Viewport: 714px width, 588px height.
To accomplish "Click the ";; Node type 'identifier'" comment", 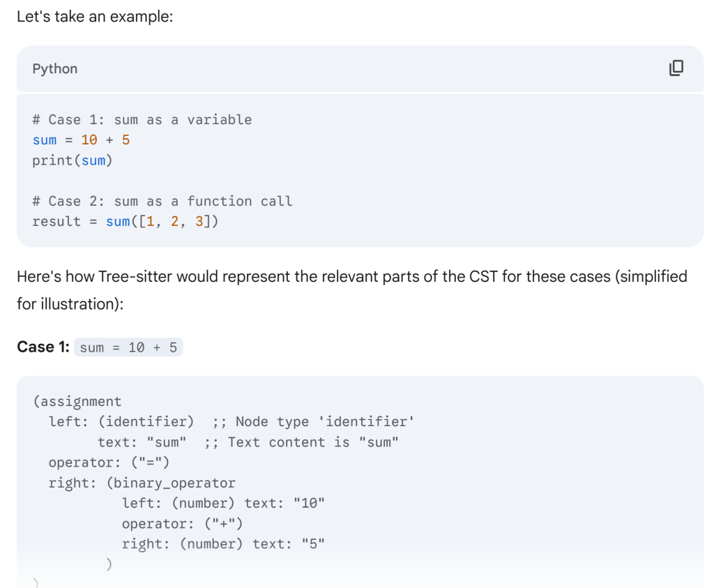I will (x=314, y=421).
